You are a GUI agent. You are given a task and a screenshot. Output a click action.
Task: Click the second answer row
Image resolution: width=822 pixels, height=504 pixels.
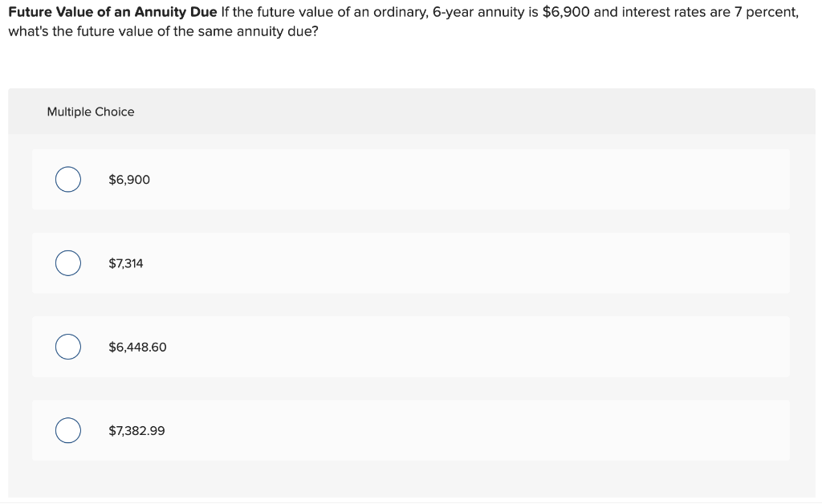411,262
